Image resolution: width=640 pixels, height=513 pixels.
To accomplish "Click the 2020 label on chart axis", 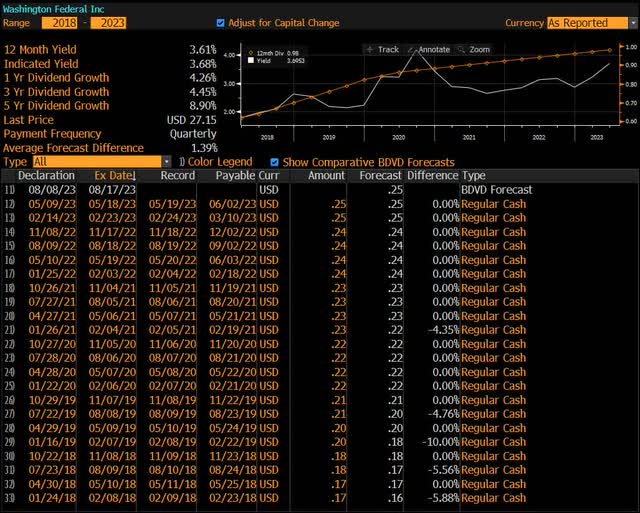I will [399, 137].
